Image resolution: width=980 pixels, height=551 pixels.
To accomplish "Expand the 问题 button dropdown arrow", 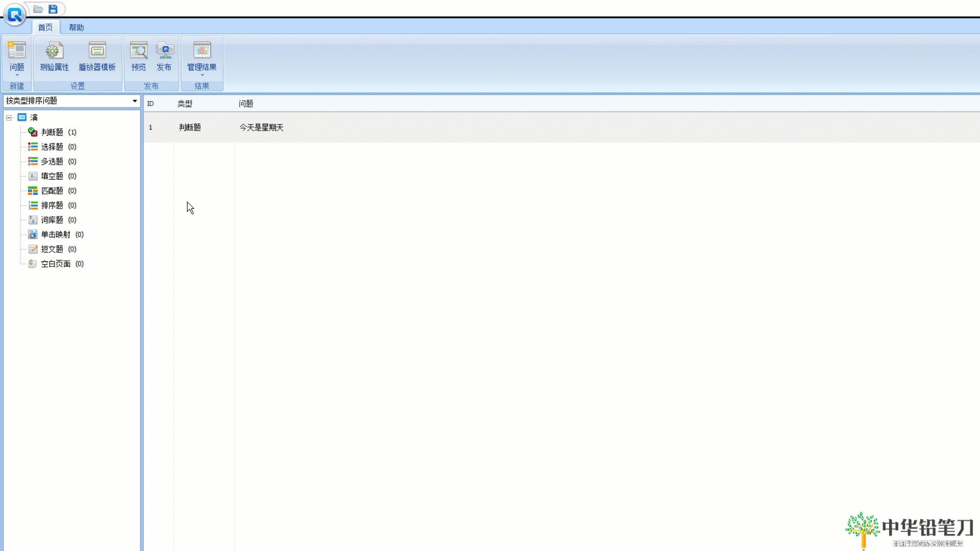I will pyautogui.click(x=17, y=76).
